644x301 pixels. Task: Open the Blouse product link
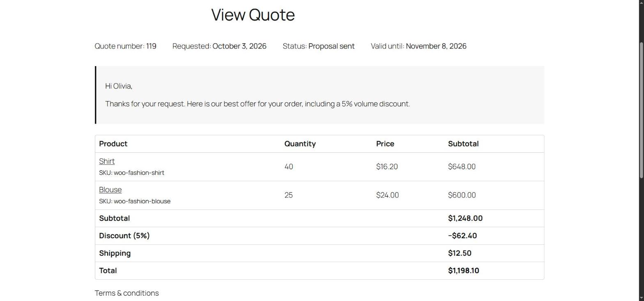[110, 190]
